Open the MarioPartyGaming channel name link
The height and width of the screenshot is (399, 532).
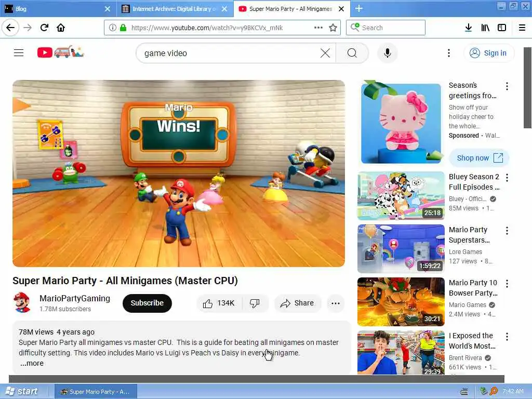pyautogui.click(x=75, y=298)
